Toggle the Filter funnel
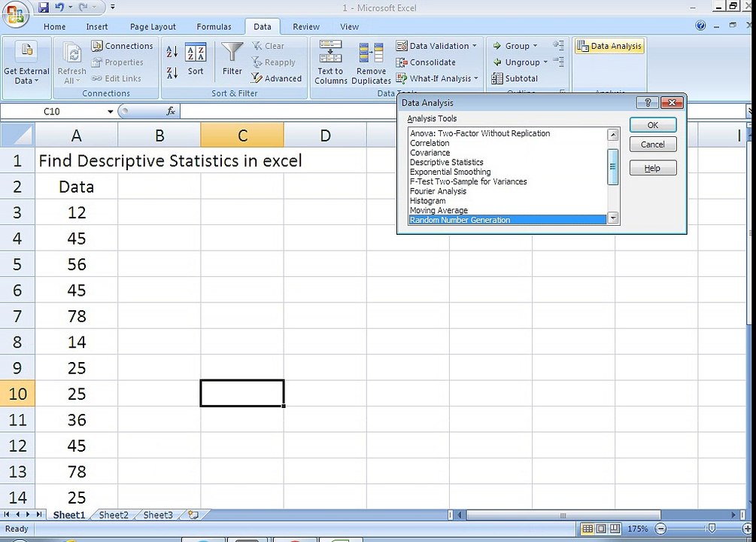The image size is (756, 542). tap(232, 59)
